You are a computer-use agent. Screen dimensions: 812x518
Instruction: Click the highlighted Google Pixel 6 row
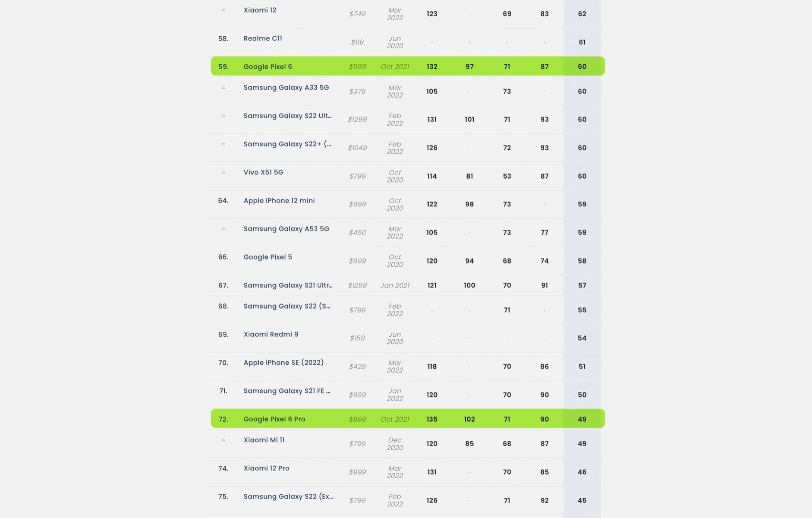tap(408, 66)
